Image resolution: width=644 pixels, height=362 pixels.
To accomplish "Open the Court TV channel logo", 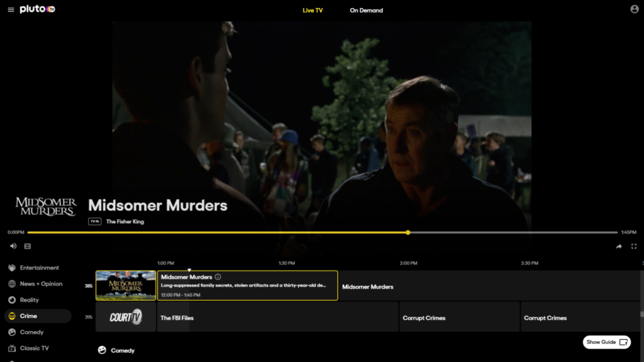I will pos(126,317).
